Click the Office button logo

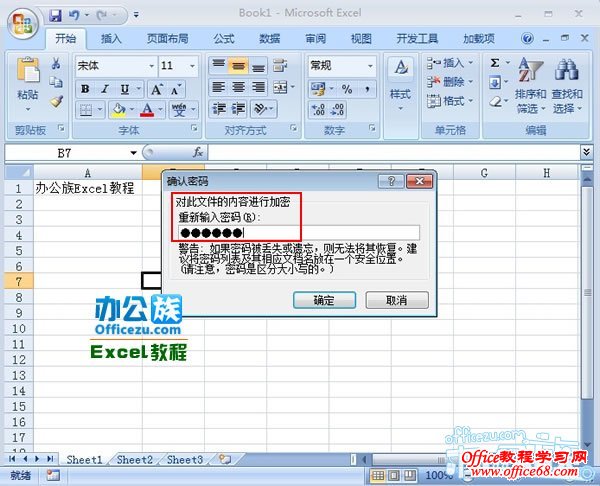(22, 23)
